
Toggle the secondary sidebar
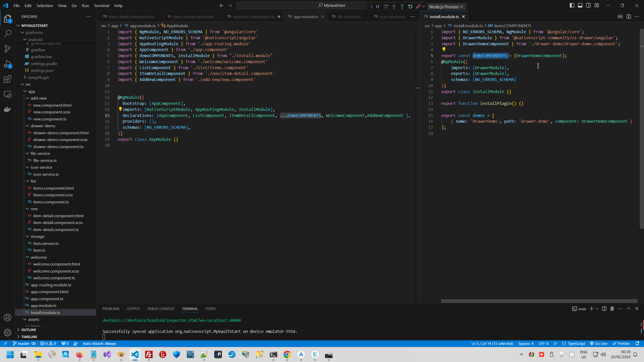(x=589, y=5)
